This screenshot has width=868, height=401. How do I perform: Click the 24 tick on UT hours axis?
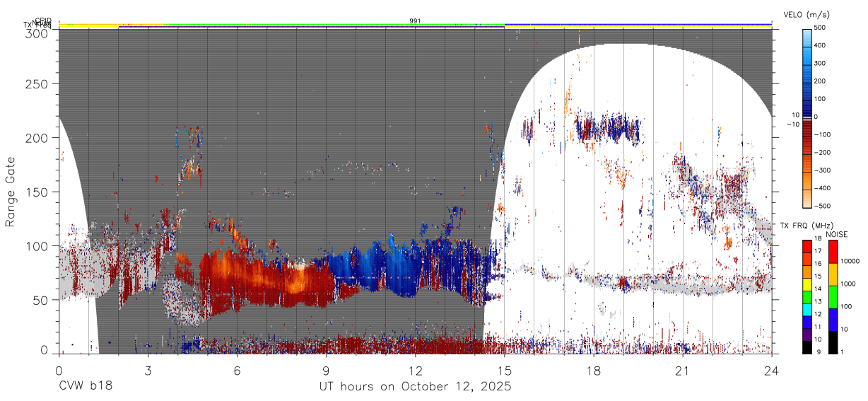[772, 371]
